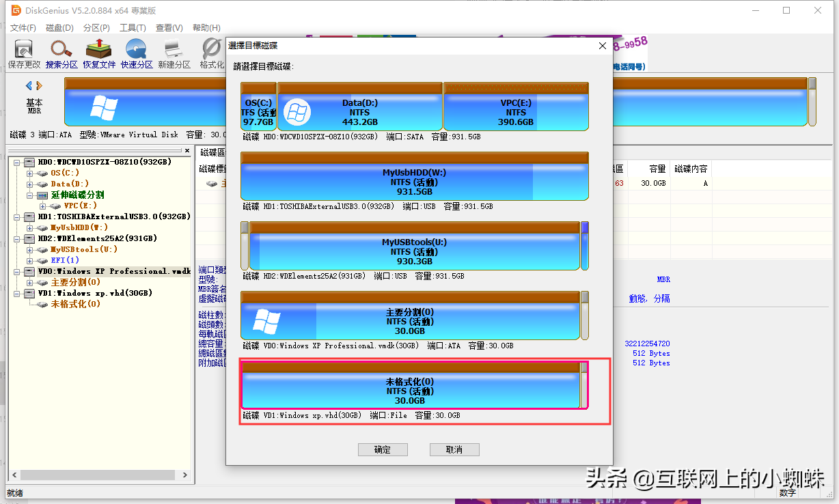This screenshot has width=839, height=504.
Task: Open the 工具(T) menu
Action: pos(133,28)
